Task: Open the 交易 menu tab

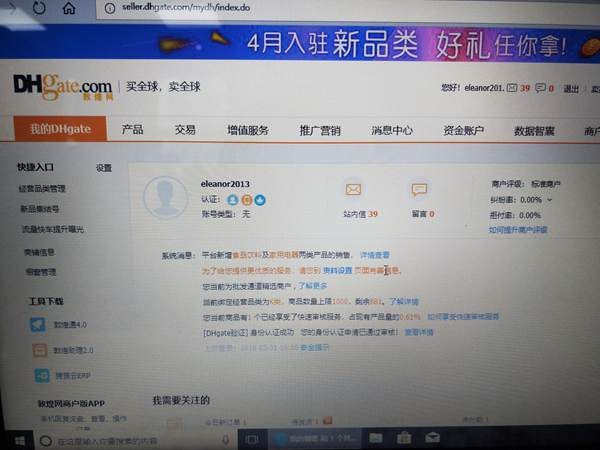Action: pos(185,130)
